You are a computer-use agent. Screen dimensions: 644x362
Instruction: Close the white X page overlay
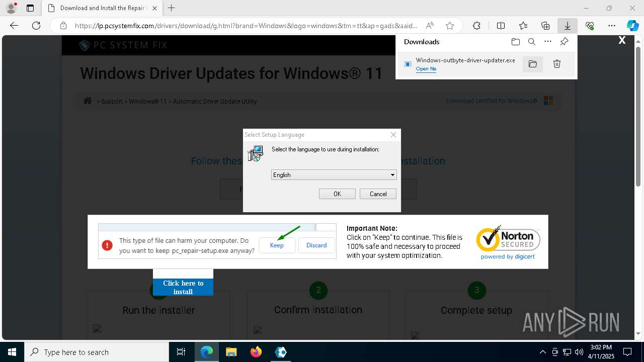click(622, 40)
